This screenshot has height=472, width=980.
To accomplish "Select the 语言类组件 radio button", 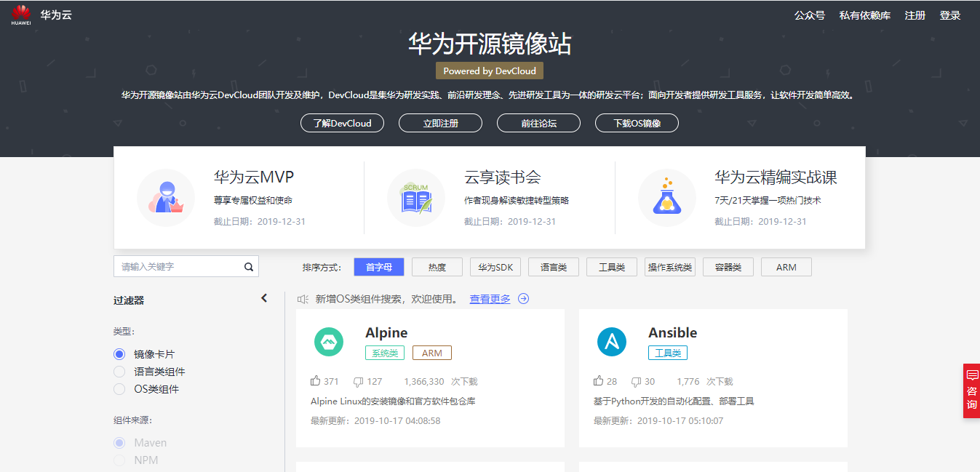I will (x=119, y=372).
